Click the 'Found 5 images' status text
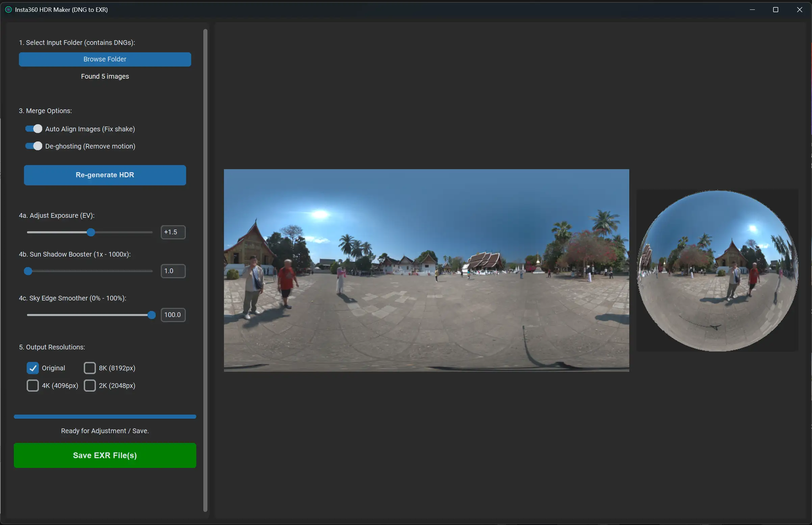This screenshot has height=525, width=812. click(105, 76)
